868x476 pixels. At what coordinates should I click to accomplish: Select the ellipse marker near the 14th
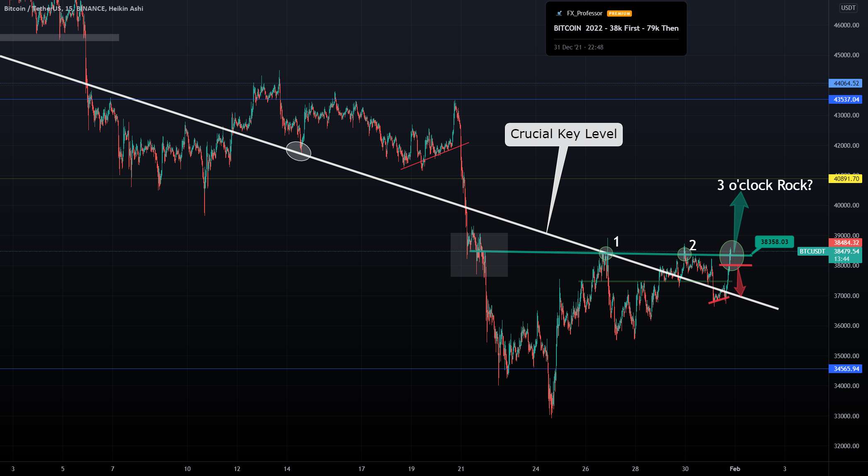click(x=298, y=151)
